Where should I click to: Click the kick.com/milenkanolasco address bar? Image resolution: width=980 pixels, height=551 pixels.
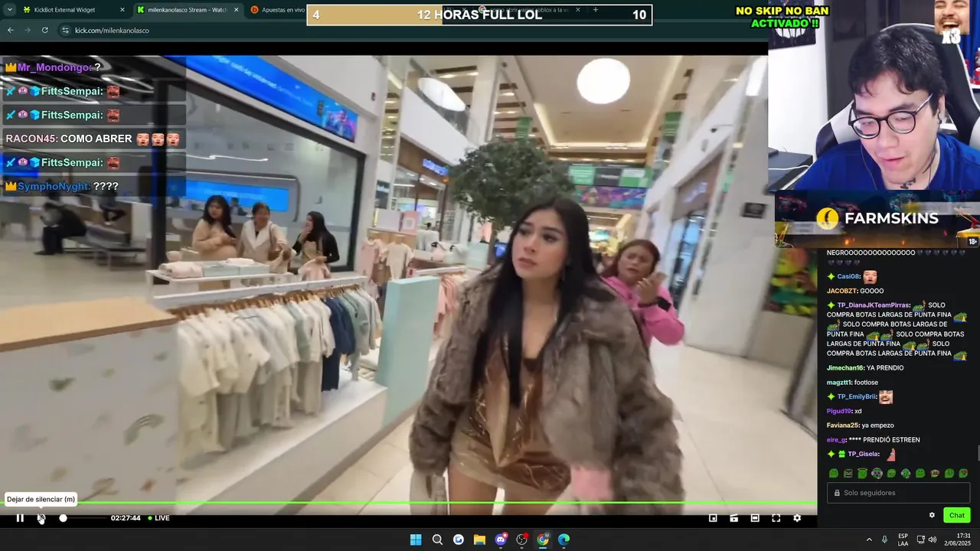tap(112, 30)
